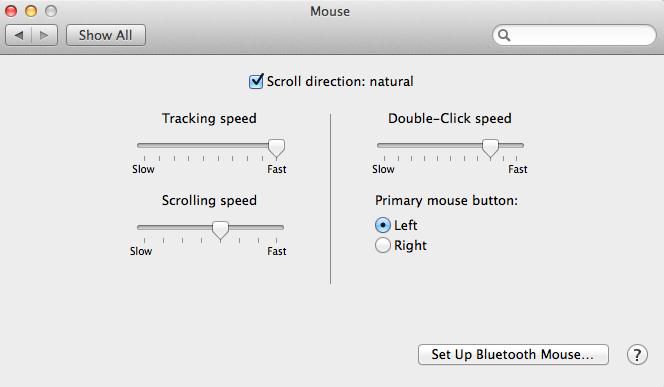Image resolution: width=664 pixels, height=387 pixels.
Task: Click Slow end of Double-Click speed track
Action: 381,145
